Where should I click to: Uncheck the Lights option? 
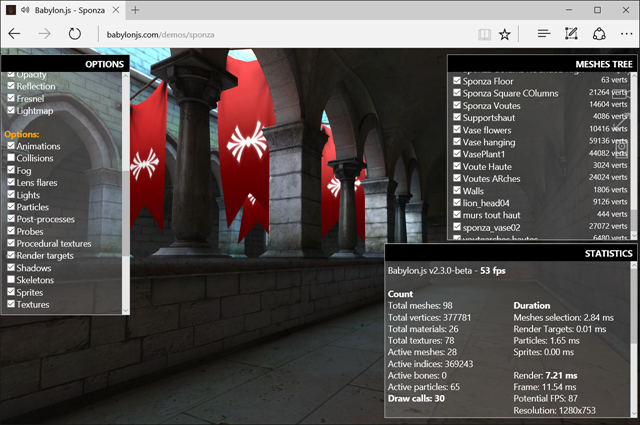11,194
